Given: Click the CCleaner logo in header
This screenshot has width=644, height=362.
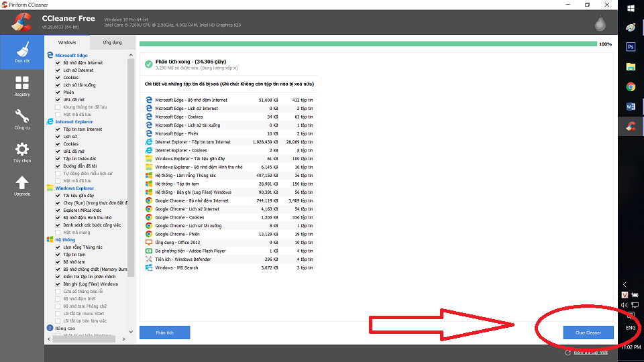Looking at the screenshot, I should click(21, 21).
